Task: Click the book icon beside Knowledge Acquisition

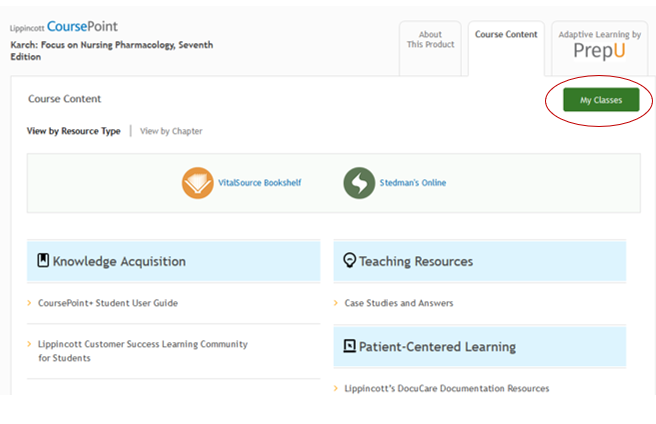Action: [43, 261]
